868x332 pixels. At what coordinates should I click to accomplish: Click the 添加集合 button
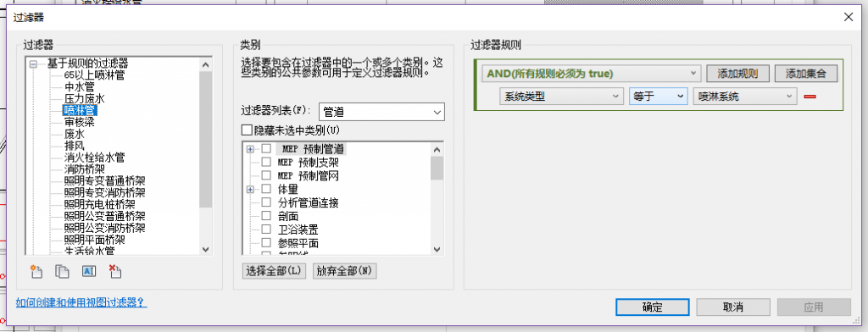coord(806,74)
